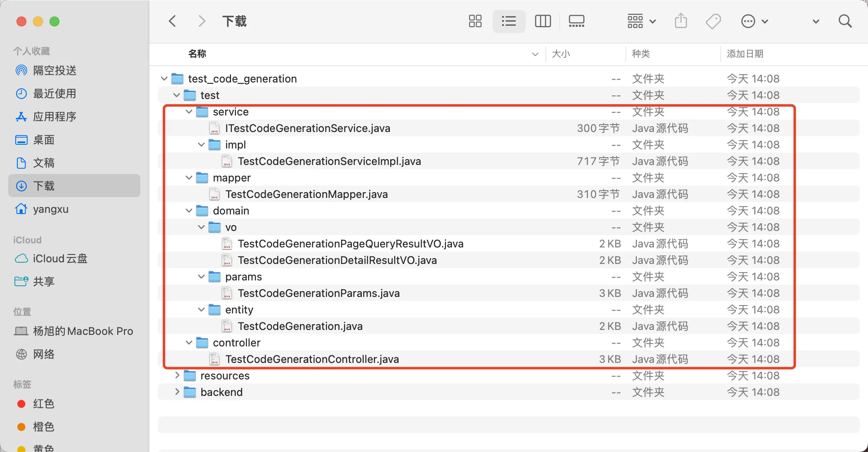Open the more actions ellipsis menu
868x452 pixels.
755,21
